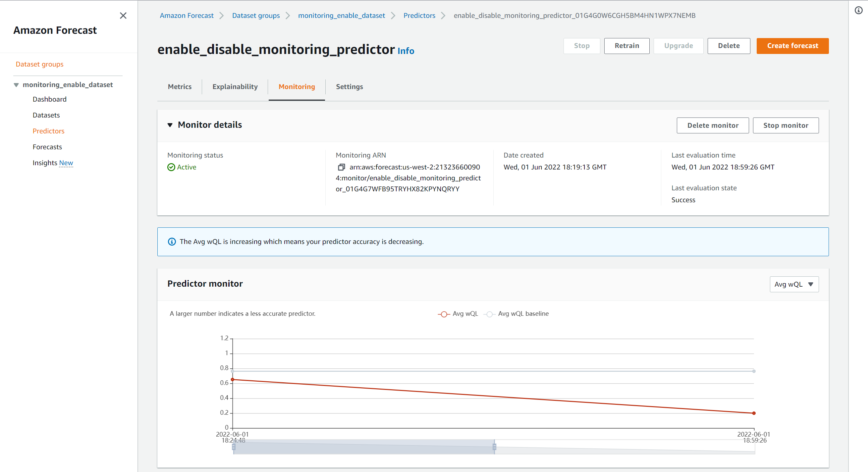The image size is (868, 472).
Task: Open the Settings tab
Action: [349, 86]
